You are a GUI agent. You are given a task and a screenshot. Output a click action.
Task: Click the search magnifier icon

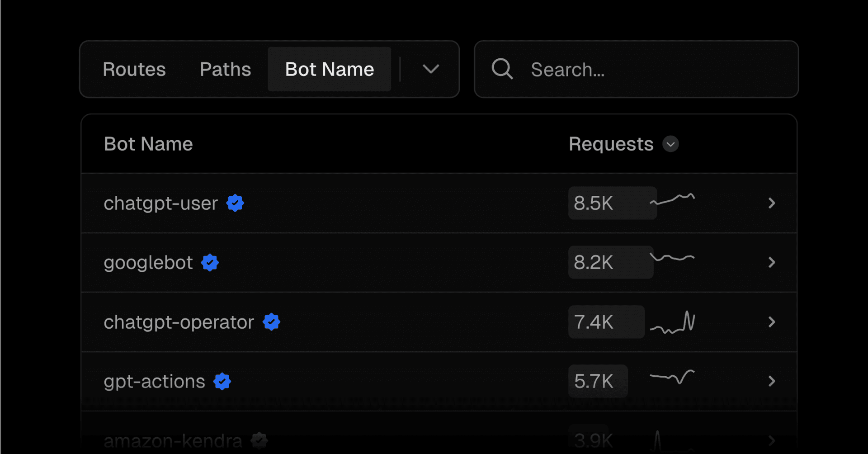click(x=502, y=69)
